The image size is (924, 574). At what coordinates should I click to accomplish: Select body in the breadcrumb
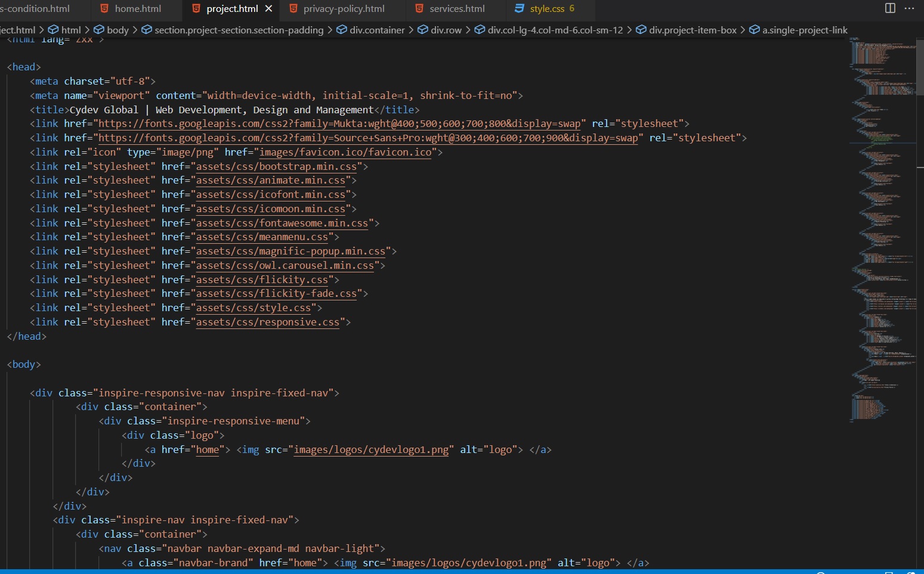[x=118, y=30]
